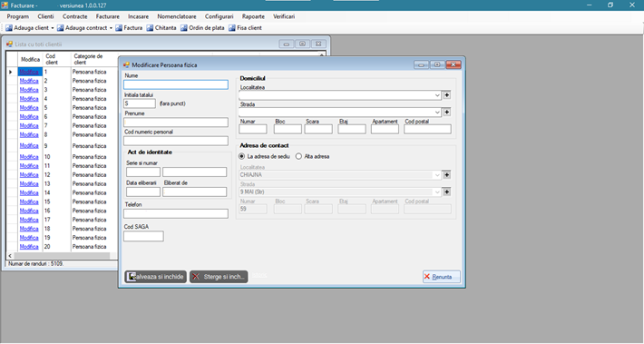Open the Rapoarte menu

(253, 16)
